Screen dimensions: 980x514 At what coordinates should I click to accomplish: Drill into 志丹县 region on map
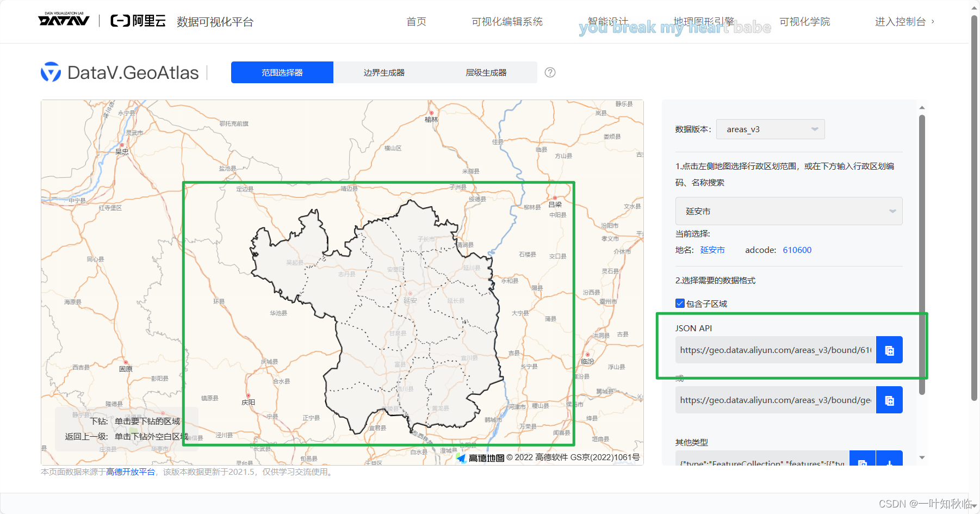[346, 274]
